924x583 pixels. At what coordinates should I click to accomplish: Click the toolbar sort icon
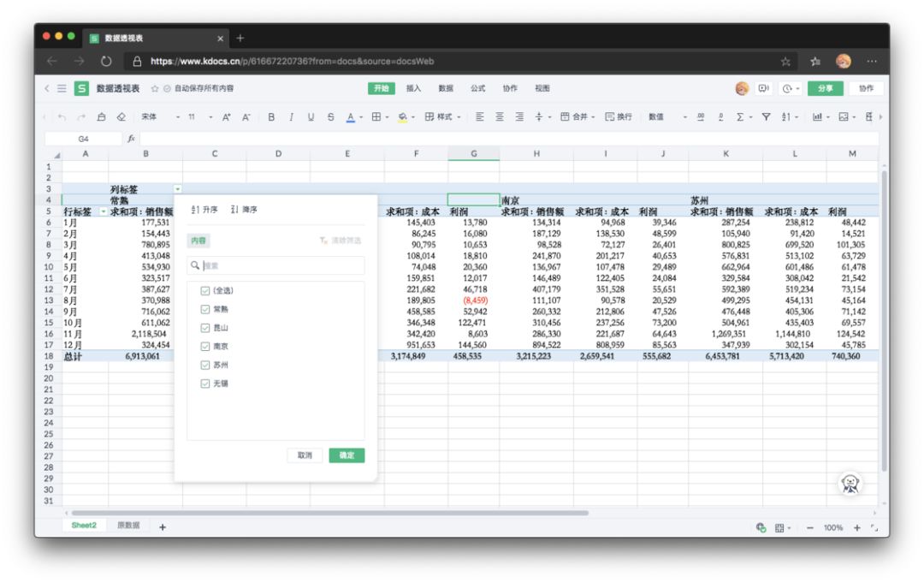(785, 116)
